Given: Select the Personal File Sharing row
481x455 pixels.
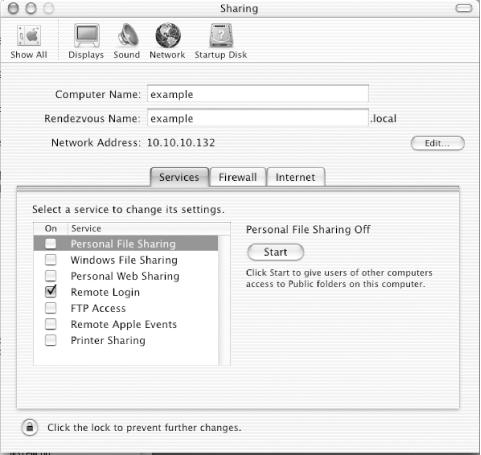Looking at the screenshot, I should 126,244.
